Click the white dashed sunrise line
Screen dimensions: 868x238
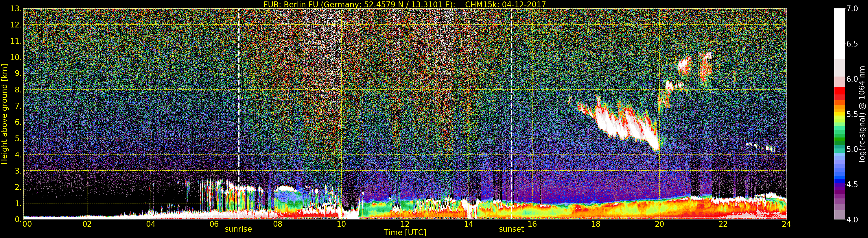point(239,101)
